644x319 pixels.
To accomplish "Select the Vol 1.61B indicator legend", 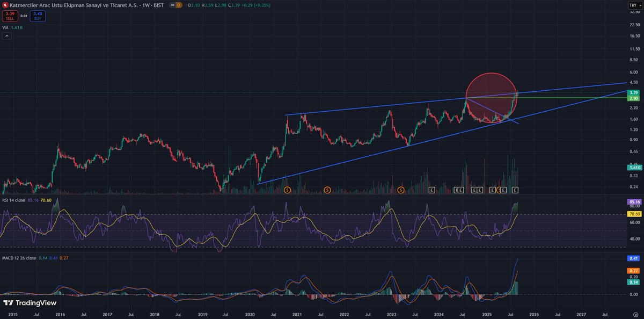I will [x=13, y=27].
